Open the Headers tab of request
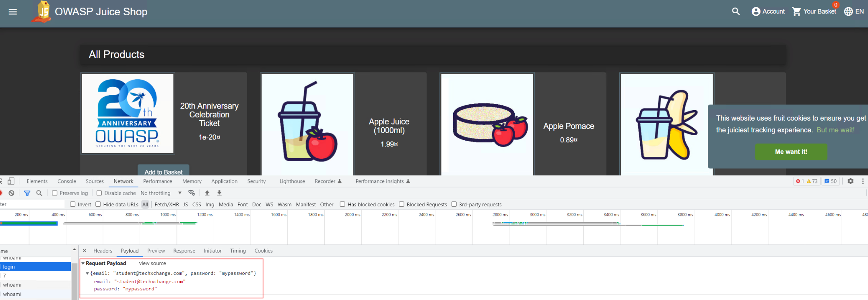The width and height of the screenshot is (868, 300). coord(103,251)
